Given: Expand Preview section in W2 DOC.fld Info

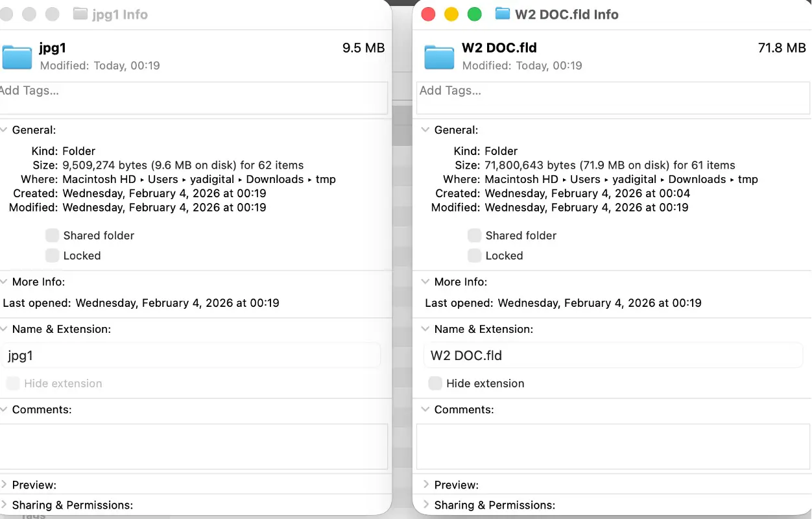Looking at the screenshot, I should tap(426, 485).
